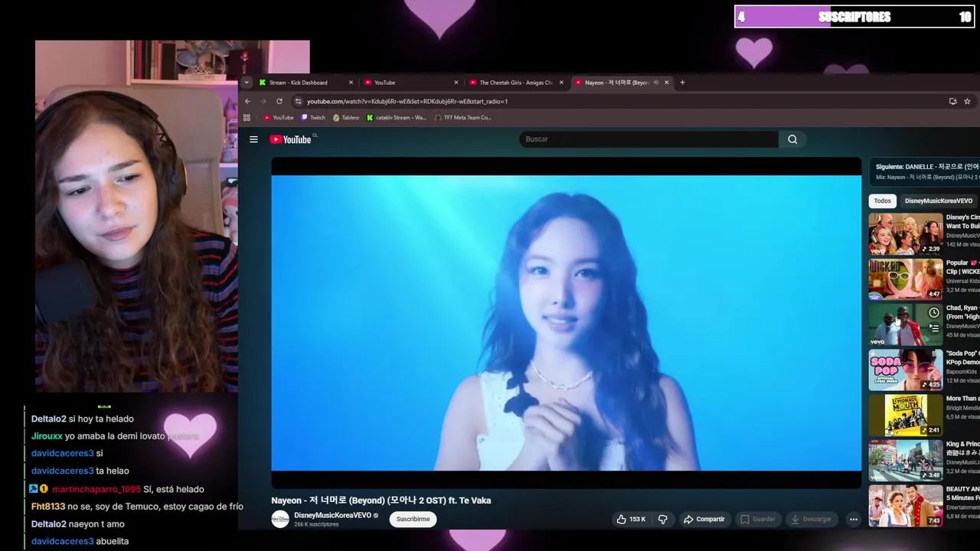
Task: Open the BEAUTY AND 5 Minutes video thumbnail
Action: pyautogui.click(x=905, y=506)
